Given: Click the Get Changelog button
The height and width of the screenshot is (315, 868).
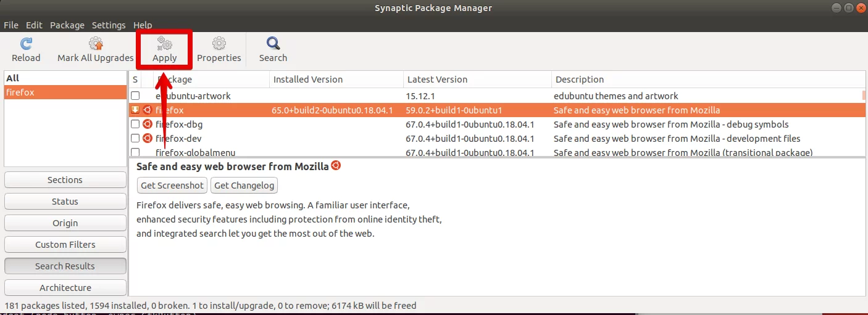Looking at the screenshot, I should 244,185.
